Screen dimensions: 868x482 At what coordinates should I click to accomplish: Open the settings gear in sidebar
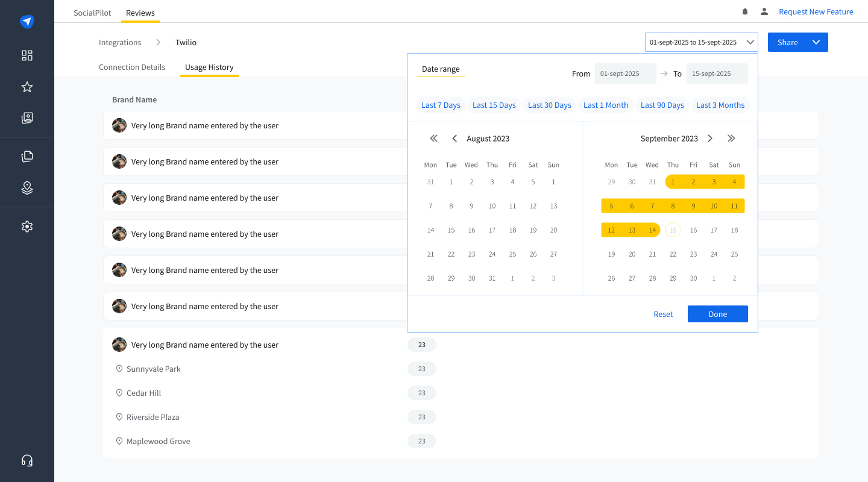point(27,227)
